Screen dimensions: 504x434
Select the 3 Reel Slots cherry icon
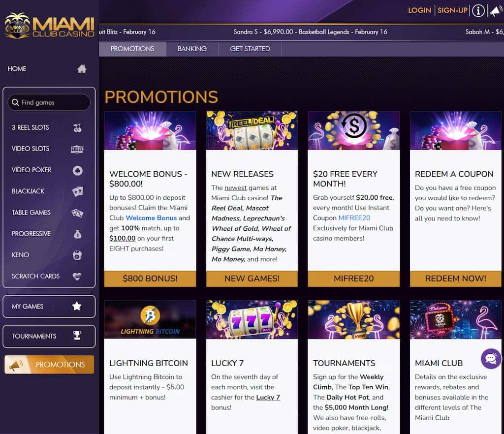(77, 128)
